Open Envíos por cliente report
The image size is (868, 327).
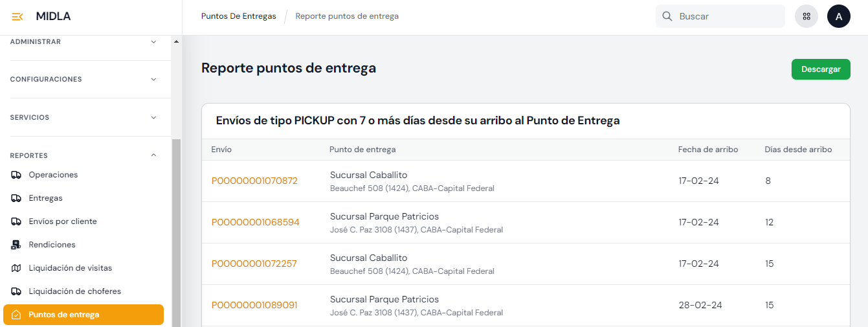(x=63, y=221)
